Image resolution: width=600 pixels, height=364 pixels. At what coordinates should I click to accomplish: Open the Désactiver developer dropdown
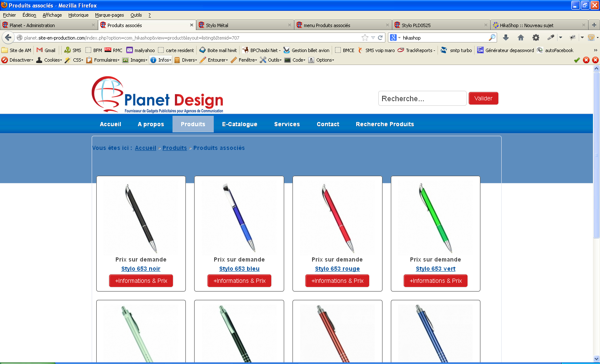click(x=17, y=60)
